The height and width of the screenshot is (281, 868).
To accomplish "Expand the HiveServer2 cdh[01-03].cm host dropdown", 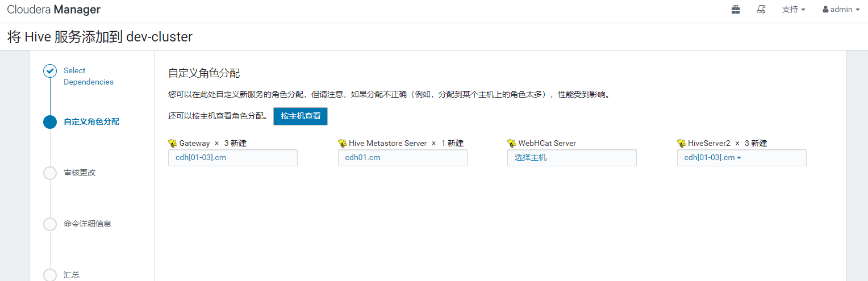I will click(x=712, y=158).
